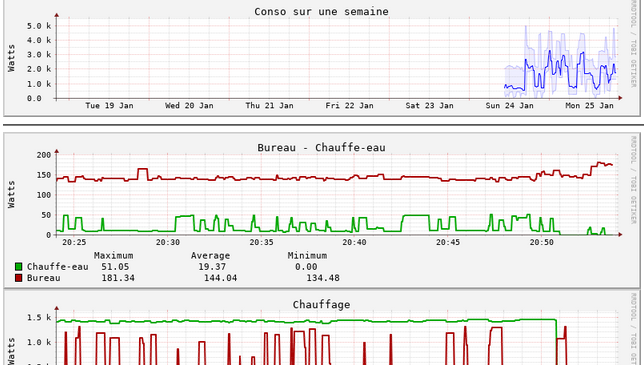Click the green Chauffe-eau legend swatch
The height and width of the screenshot is (365, 644).
pos(18,267)
